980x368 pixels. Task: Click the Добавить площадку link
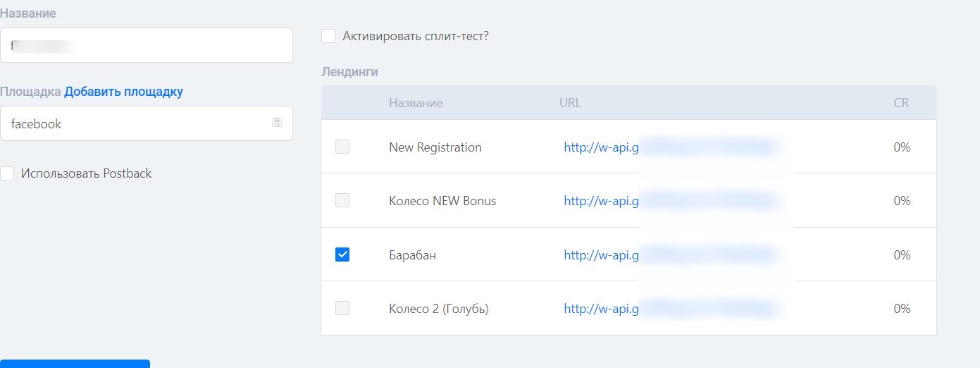[x=124, y=92]
